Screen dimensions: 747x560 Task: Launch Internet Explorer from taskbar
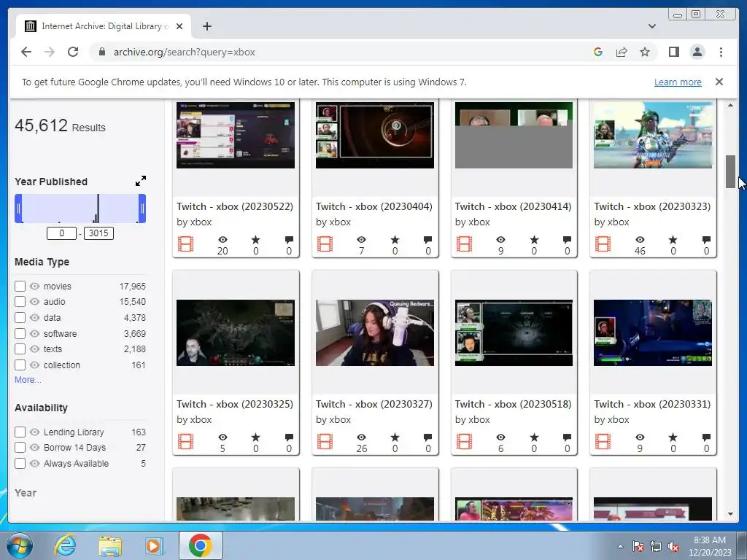tap(65, 545)
